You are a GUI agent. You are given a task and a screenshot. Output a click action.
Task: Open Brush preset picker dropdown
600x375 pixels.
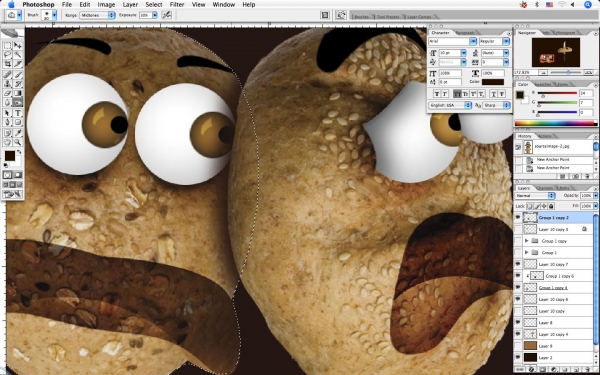coord(54,15)
